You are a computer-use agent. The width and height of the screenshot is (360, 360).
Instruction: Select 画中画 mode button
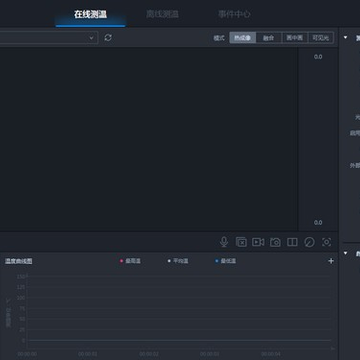295,38
